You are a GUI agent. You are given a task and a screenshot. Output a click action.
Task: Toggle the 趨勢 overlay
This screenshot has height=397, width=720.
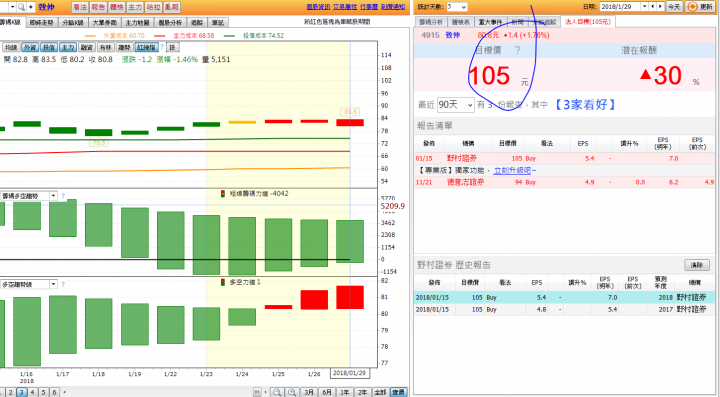124,47
